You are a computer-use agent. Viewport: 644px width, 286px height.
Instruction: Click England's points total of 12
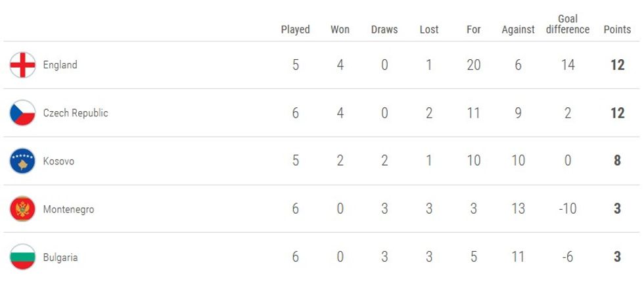pyautogui.click(x=617, y=65)
